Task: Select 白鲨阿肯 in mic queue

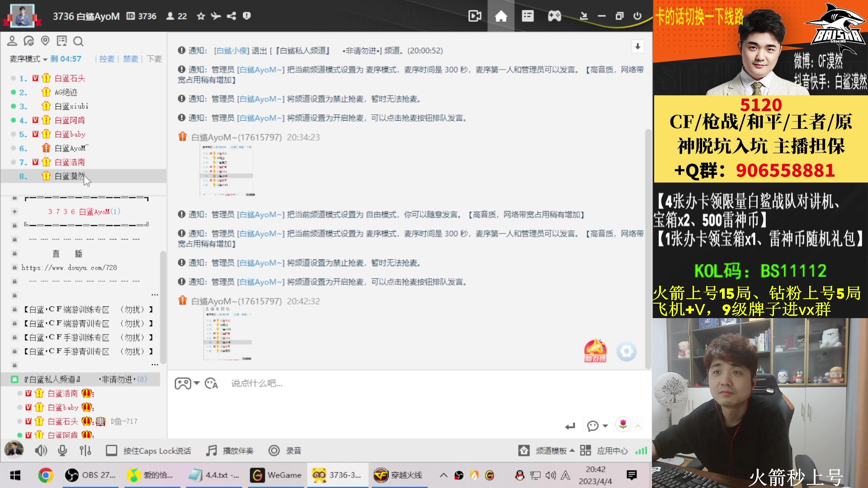Action: (x=70, y=120)
